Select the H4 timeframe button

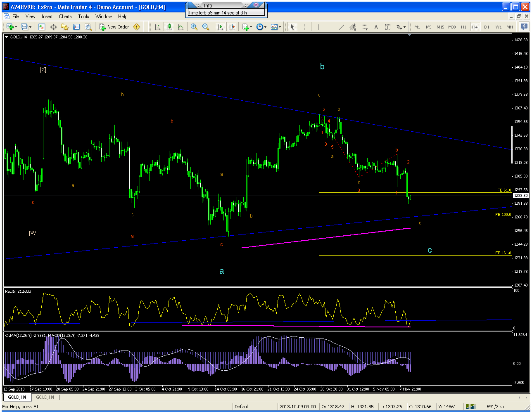coord(475,27)
